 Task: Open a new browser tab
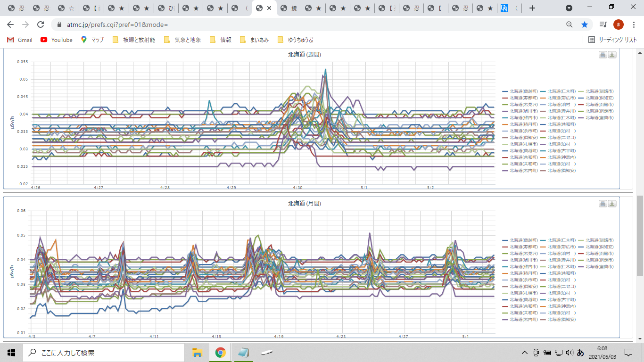(532, 8)
